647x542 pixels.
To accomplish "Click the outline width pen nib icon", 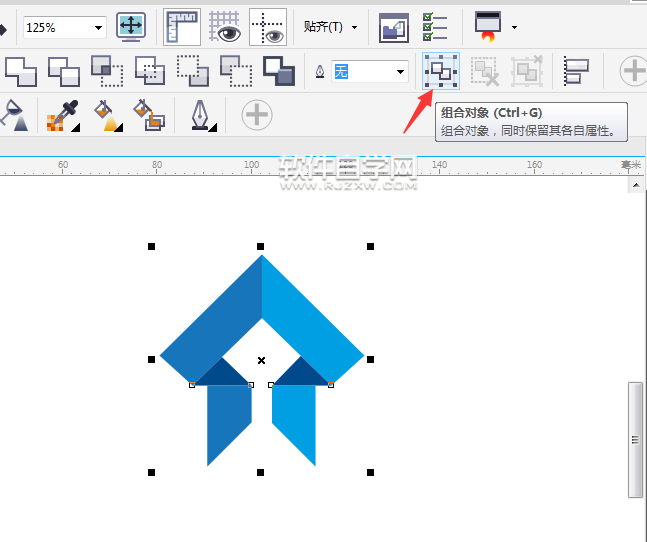I will (320, 72).
